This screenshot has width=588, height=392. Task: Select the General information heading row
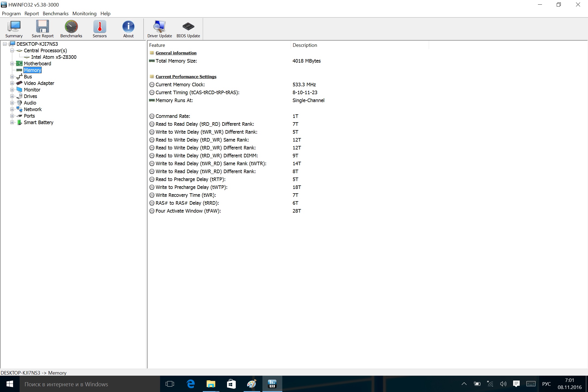tap(176, 53)
